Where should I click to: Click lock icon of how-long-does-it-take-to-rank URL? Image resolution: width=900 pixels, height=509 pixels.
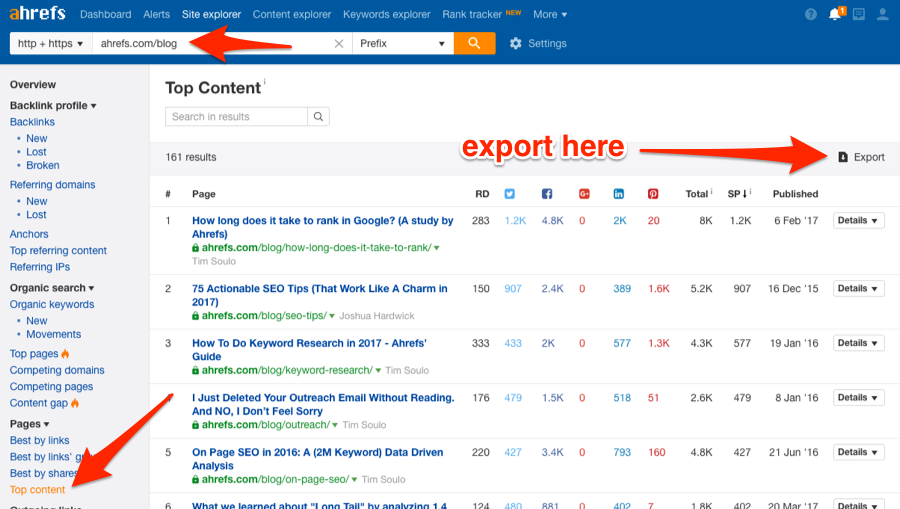pyautogui.click(x=195, y=248)
